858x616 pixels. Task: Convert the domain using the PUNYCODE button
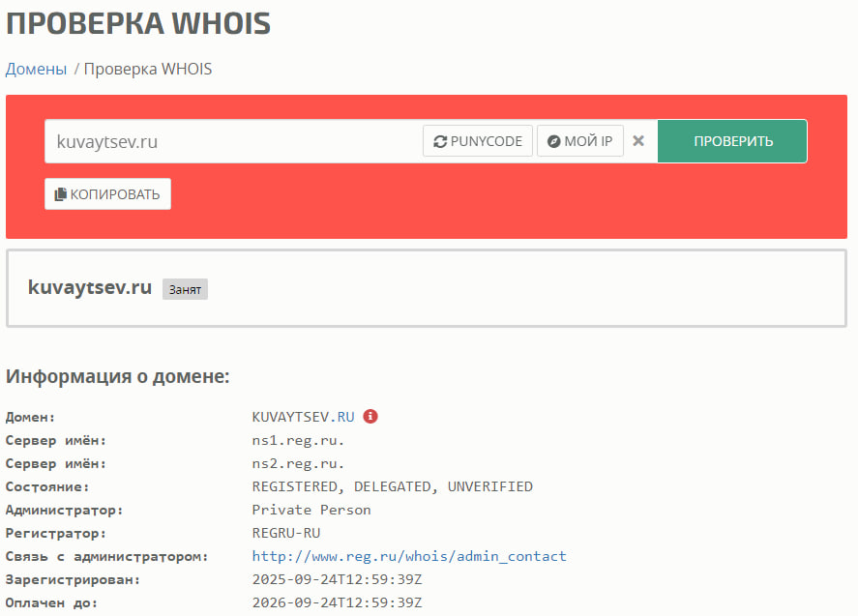click(478, 141)
